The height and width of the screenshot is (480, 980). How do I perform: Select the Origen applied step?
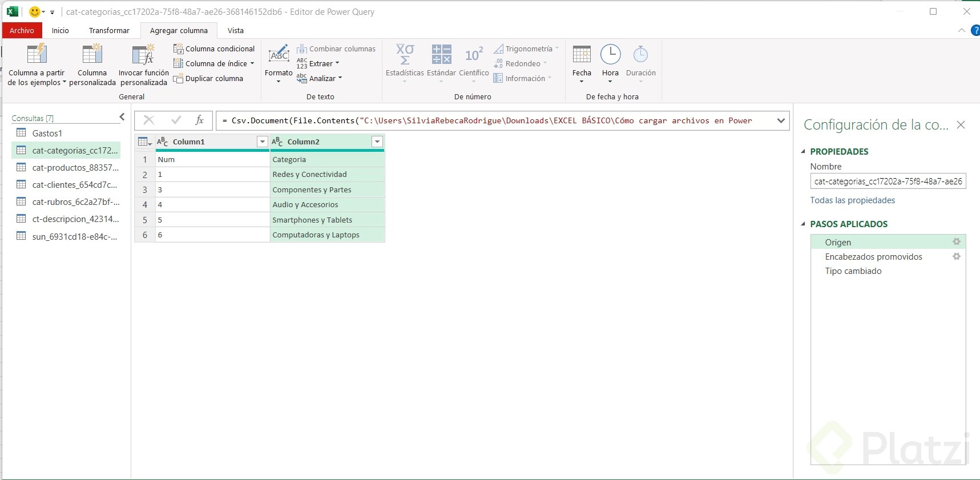(x=888, y=242)
